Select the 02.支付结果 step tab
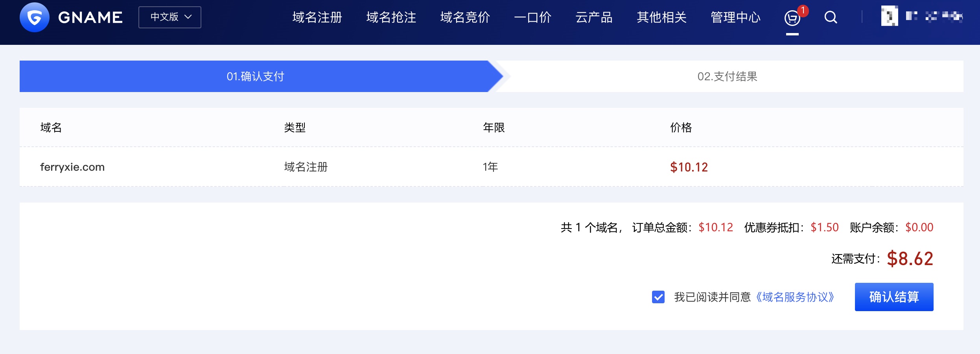The width and height of the screenshot is (980, 354). click(x=727, y=76)
